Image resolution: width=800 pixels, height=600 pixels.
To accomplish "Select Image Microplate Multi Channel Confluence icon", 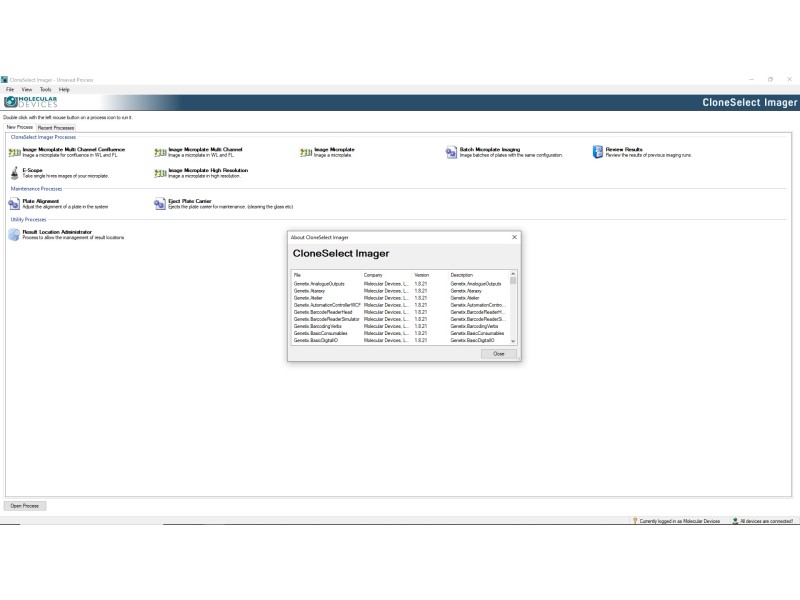I will pyautogui.click(x=14, y=153).
